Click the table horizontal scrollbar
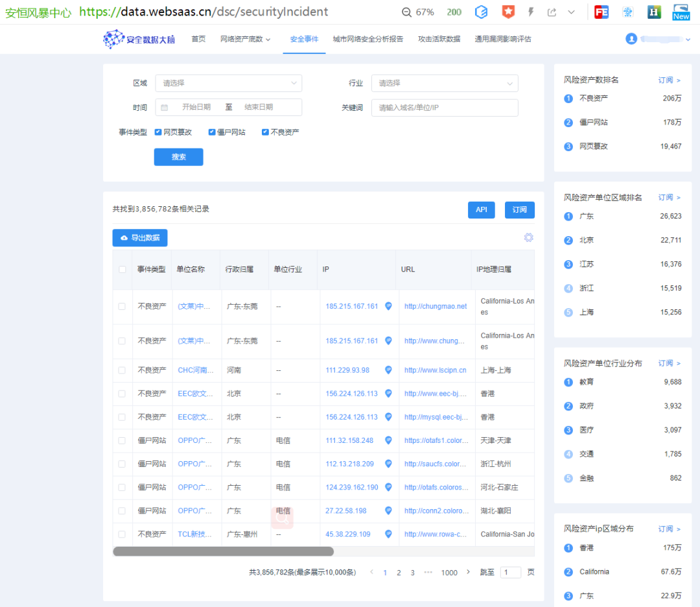Image resolution: width=700 pixels, height=607 pixels. [x=223, y=551]
